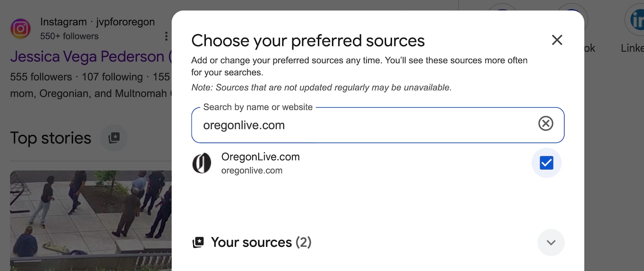
Task: Click the 550+ followers text
Action: point(69,36)
